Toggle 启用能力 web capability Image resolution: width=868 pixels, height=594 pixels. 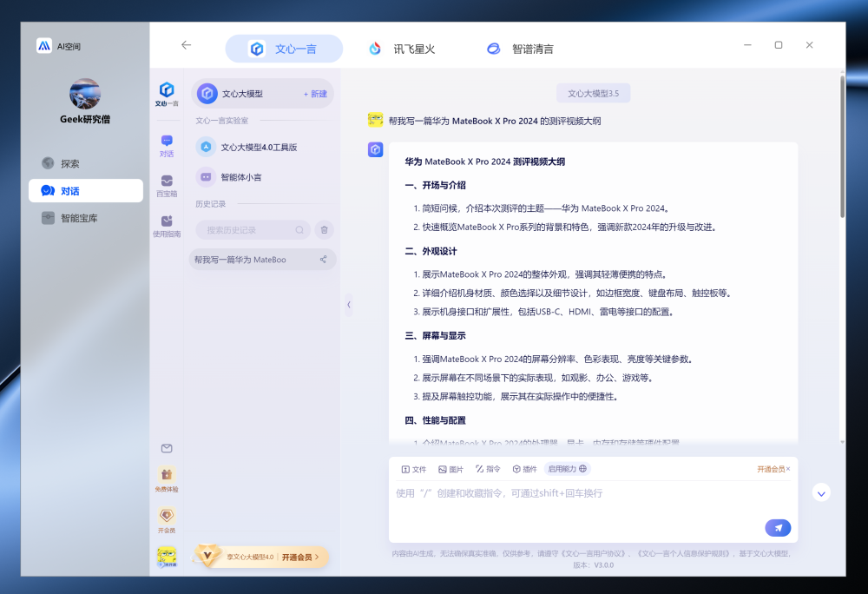click(x=568, y=469)
